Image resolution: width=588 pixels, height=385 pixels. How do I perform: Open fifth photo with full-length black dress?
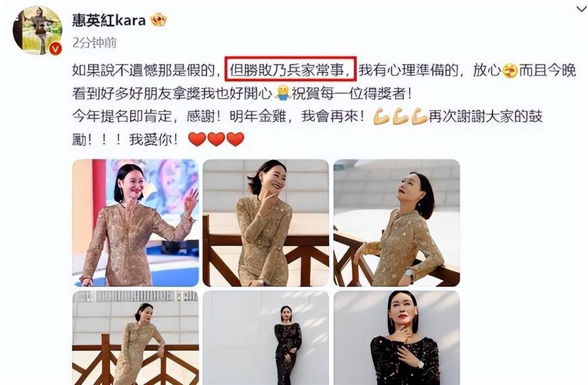pos(266,338)
